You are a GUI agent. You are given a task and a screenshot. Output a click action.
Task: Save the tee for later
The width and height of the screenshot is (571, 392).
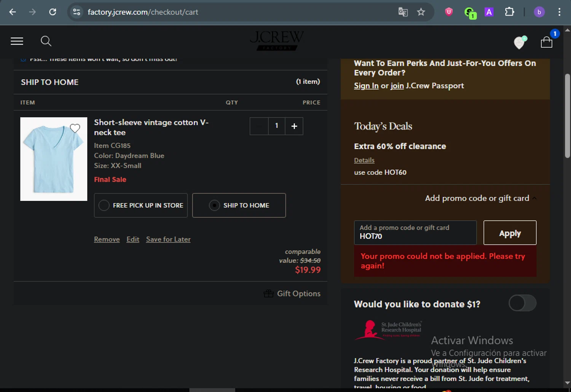pyautogui.click(x=168, y=239)
